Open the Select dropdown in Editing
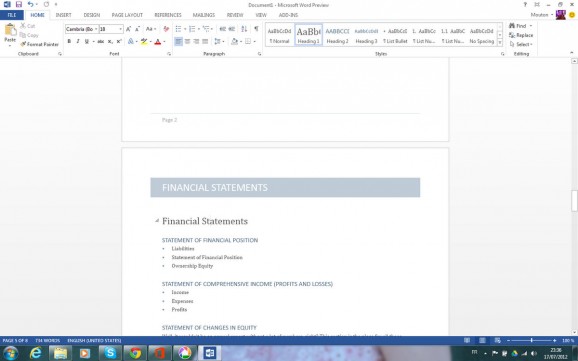The image size is (578, 361). point(521,44)
